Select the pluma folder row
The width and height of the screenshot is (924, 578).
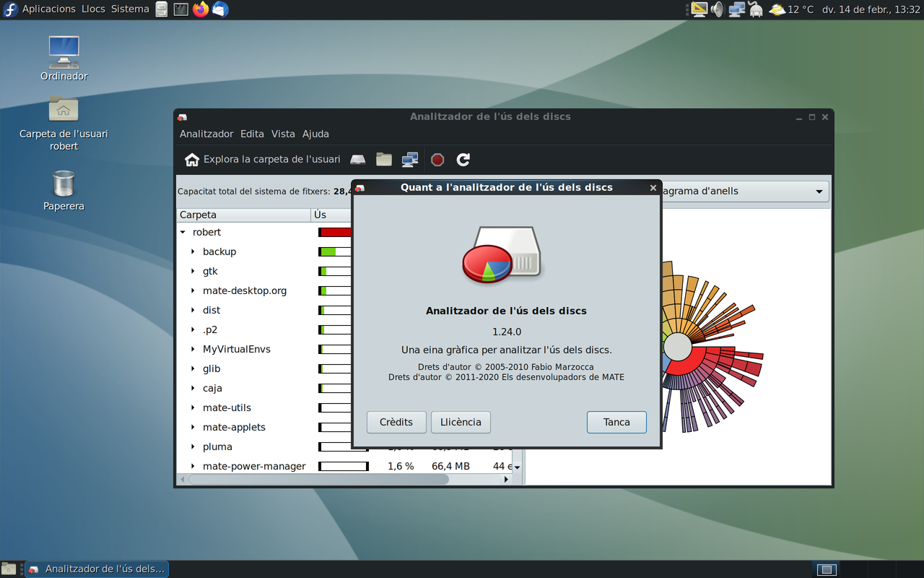(264, 447)
